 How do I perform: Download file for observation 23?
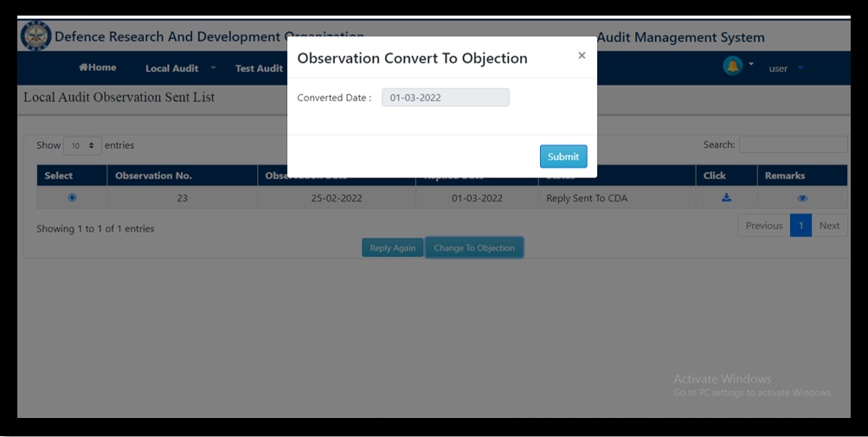coord(726,198)
